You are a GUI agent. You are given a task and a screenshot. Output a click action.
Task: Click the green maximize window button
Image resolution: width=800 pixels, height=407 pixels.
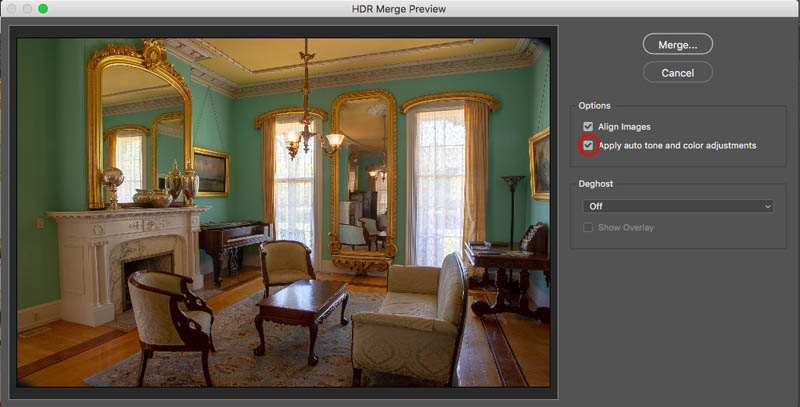pyautogui.click(x=43, y=8)
